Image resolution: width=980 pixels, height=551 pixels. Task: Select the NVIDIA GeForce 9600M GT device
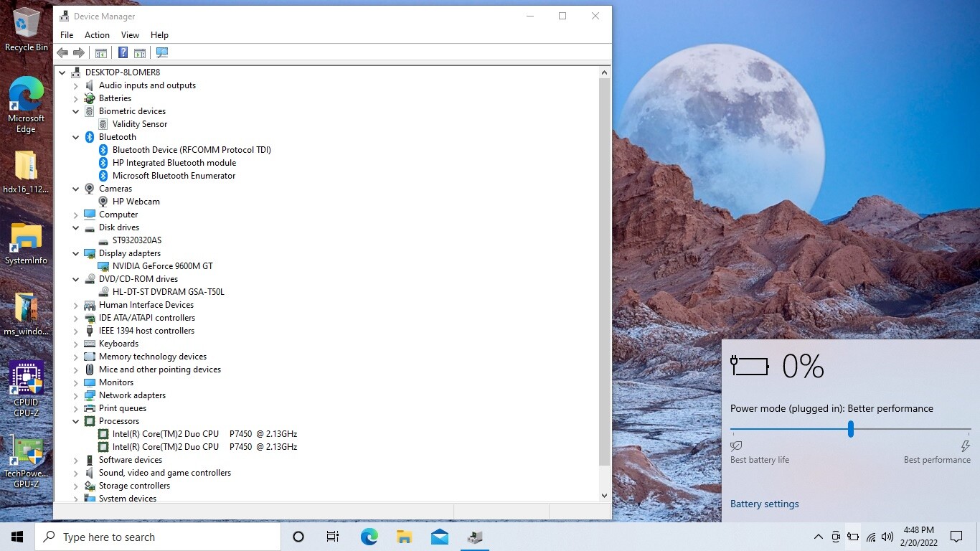coord(162,266)
